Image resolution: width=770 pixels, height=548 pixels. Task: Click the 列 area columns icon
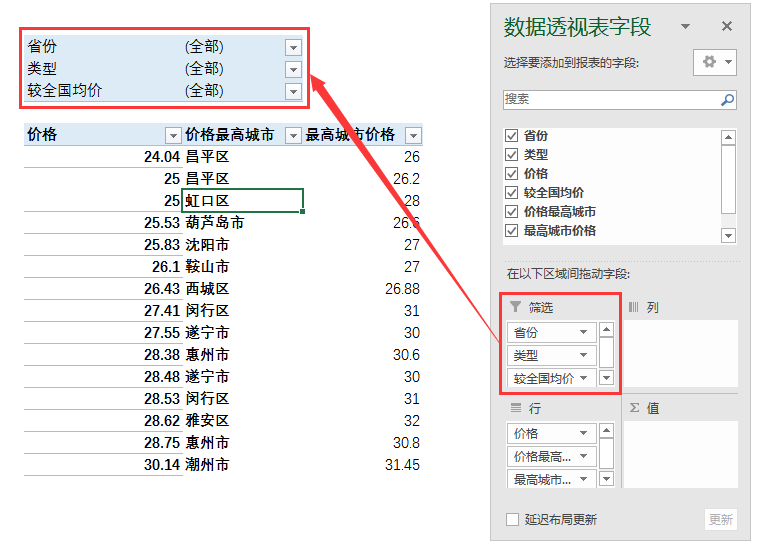pyautogui.click(x=634, y=307)
